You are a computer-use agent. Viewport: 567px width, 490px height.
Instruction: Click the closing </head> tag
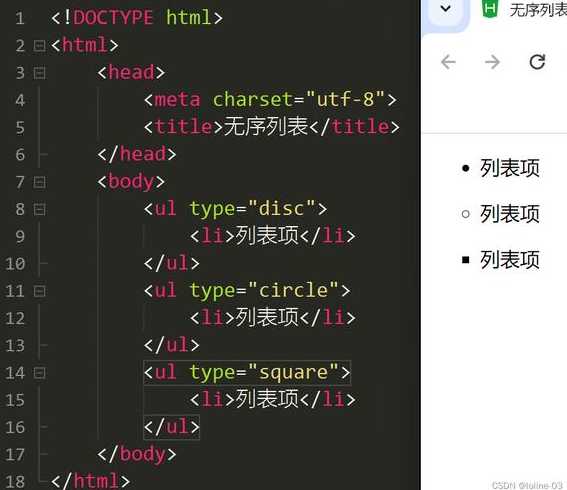(x=137, y=154)
